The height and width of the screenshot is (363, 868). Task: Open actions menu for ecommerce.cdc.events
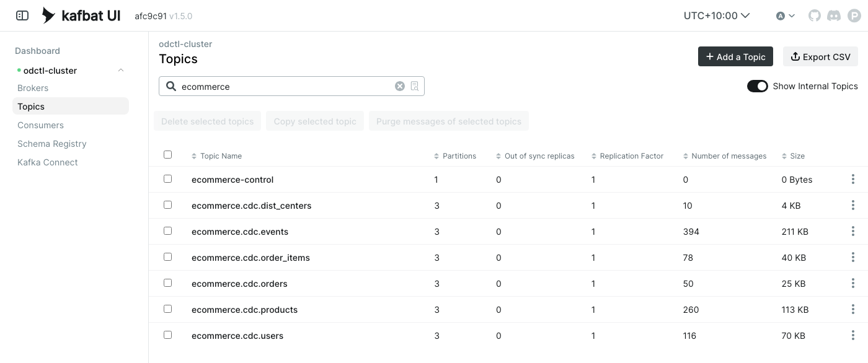coord(853,231)
